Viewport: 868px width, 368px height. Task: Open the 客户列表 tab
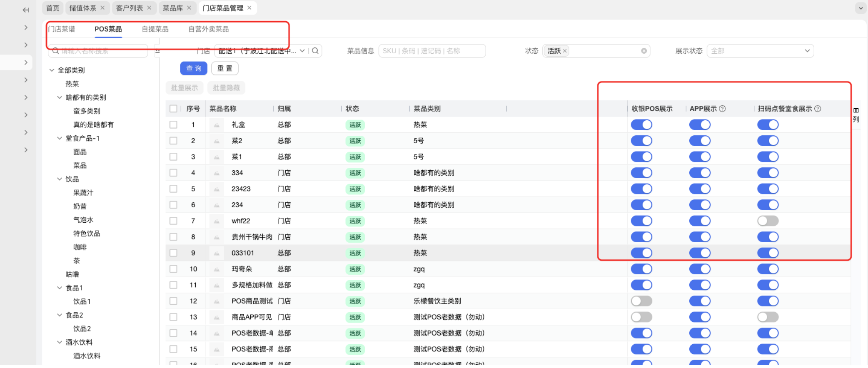point(129,8)
